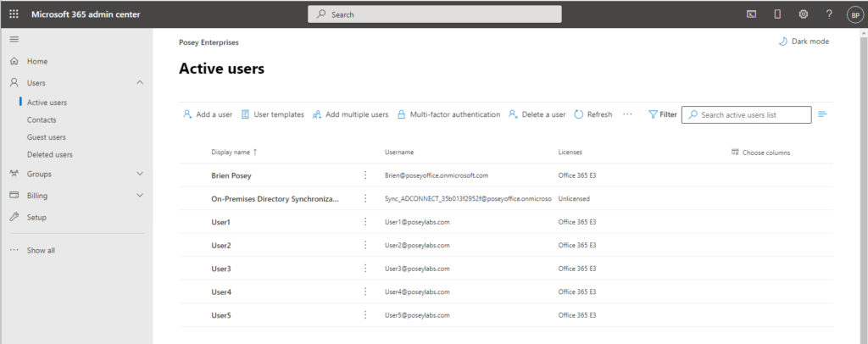Refresh the active users list
This screenshot has height=344, width=868.
coord(593,114)
